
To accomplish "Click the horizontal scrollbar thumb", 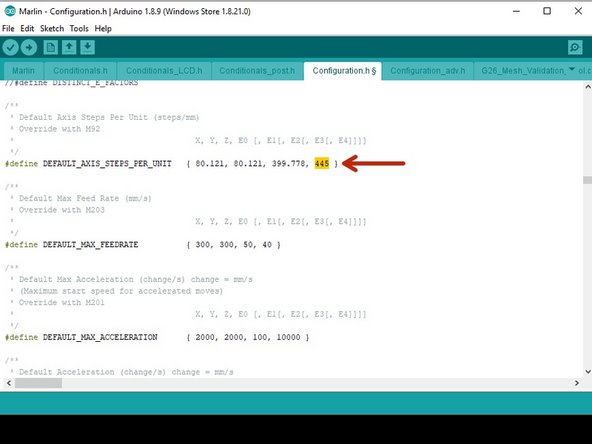I will click(x=38, y=383).
